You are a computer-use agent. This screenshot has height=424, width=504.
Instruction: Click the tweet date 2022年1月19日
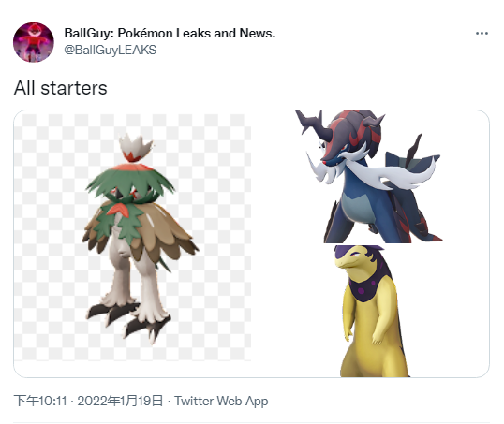click(120, 401)
